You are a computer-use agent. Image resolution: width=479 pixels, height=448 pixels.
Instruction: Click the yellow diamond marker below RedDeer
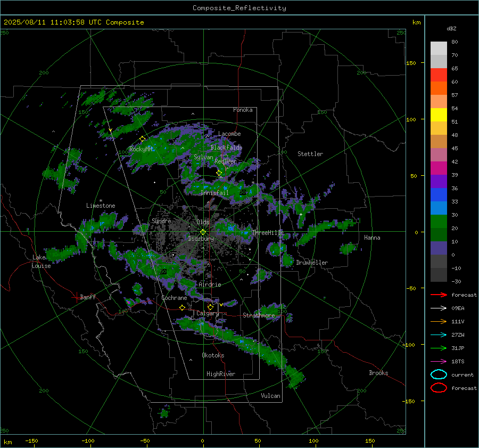pyautogui.click(x=219, y=173)
